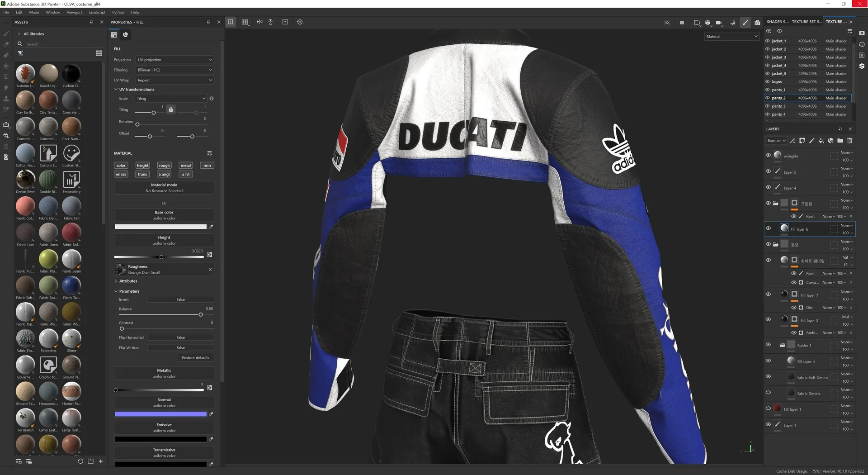Add a paint layer with brush icon
The height and width of the screenshot is (475, 868).
(811, 141)
